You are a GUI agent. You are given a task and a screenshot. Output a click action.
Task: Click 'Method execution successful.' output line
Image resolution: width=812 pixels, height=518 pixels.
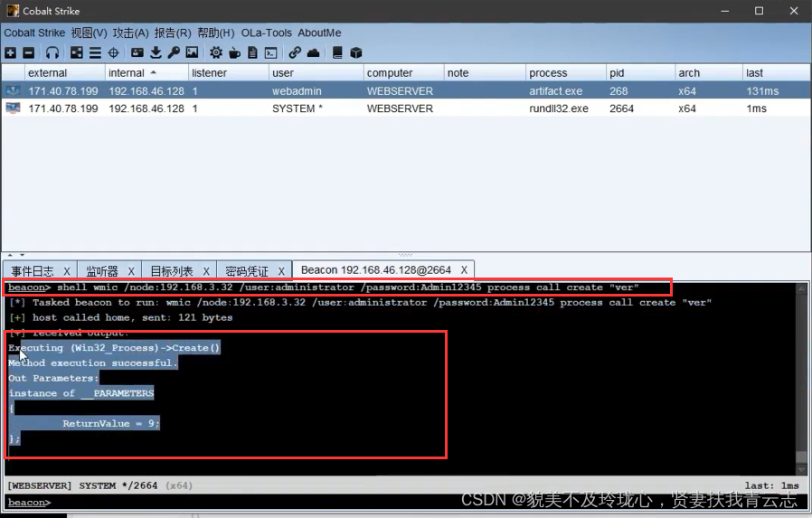click(x=93, y=363)
